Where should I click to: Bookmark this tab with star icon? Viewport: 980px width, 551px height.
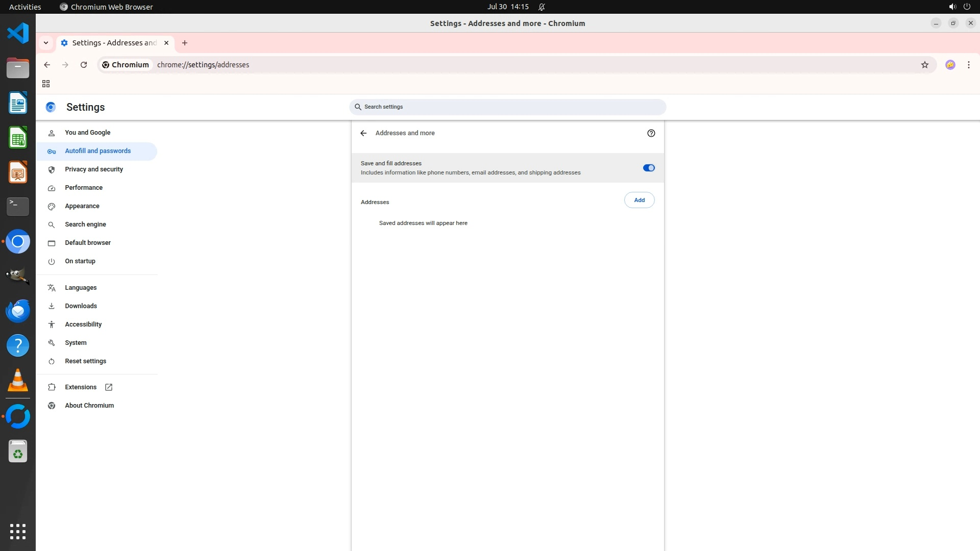924,65
